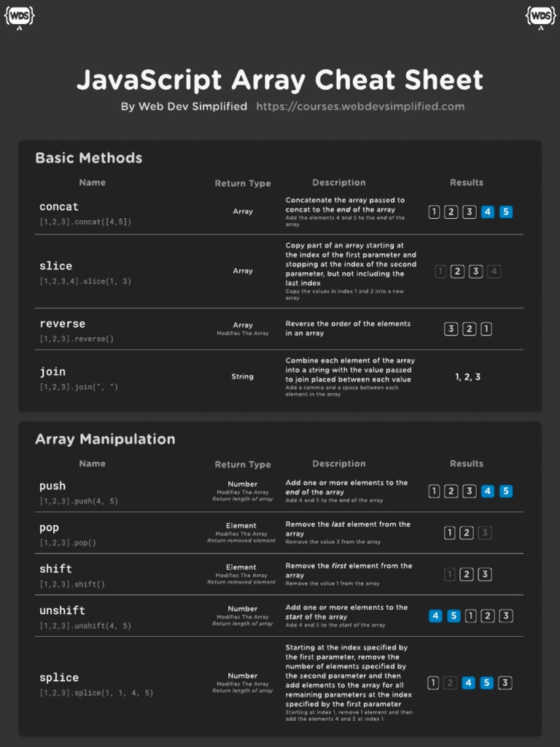Select the "Array Manipulation" section heading
Image resolution: width=560 pixels, height=747 pixels.
pos(105,439)
